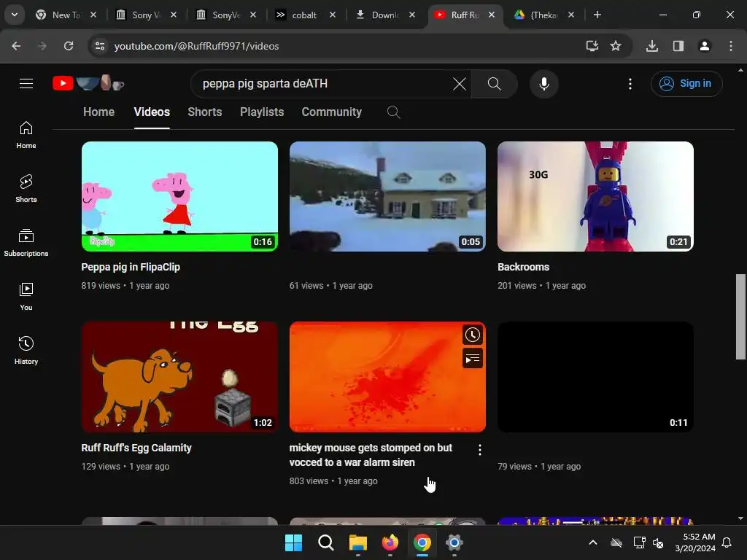Open the You section in the sidebar

click(x=26, y=296)
